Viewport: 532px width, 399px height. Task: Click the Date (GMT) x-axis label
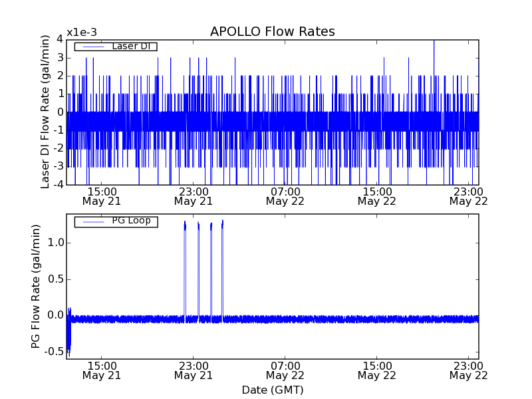(x=272, y=390)
